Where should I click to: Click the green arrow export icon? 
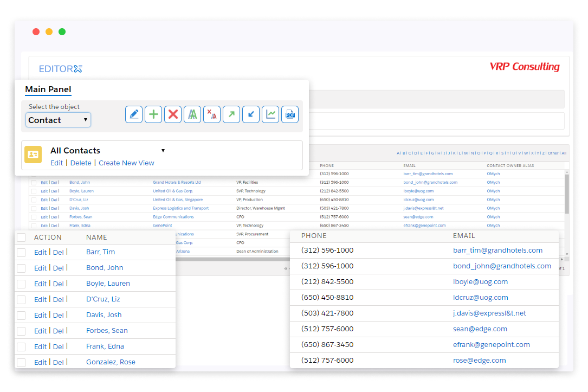(x=231, y=114)
